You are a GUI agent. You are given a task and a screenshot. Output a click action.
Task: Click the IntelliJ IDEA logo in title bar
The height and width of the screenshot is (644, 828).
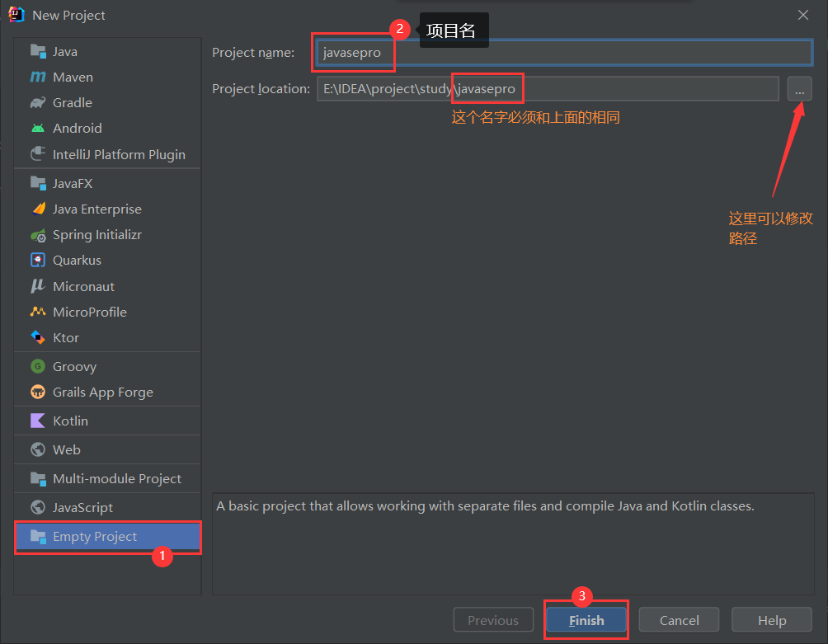pos(16,15)
